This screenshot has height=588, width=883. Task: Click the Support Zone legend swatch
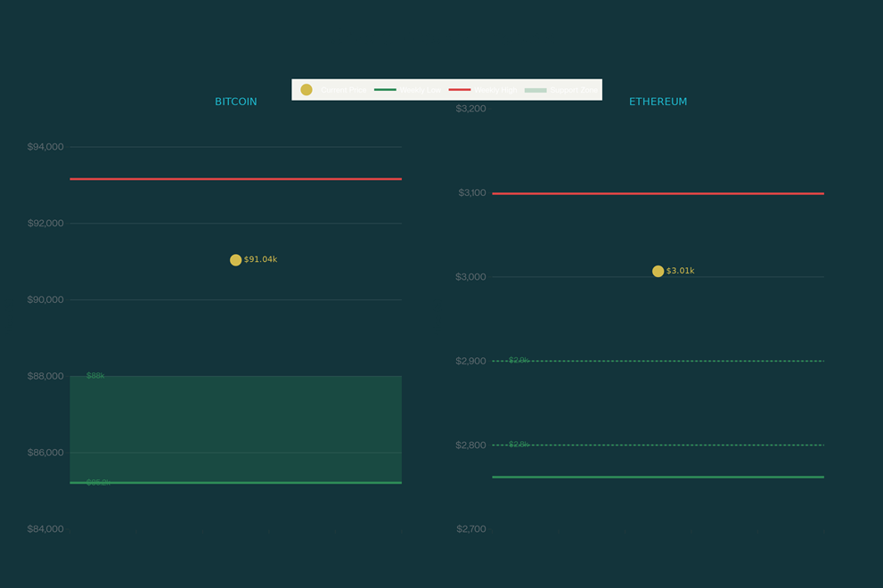tap(536, 90)
